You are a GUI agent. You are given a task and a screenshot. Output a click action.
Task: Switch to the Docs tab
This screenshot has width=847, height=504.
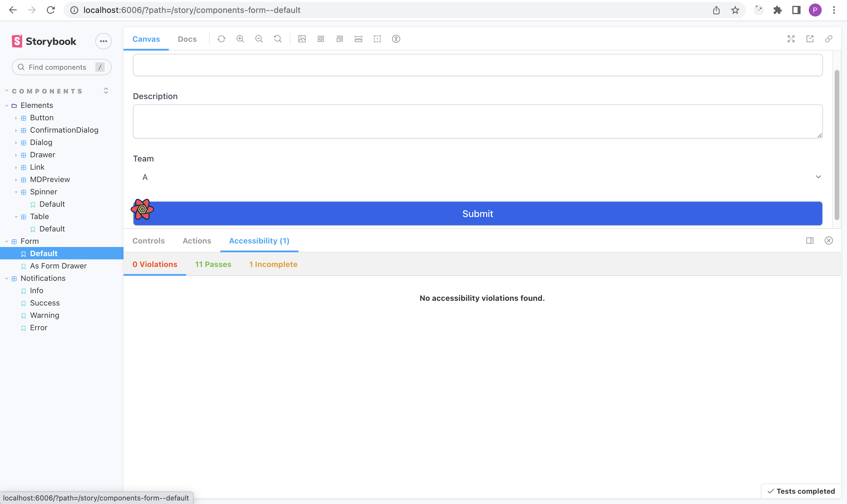click(187, 39)
